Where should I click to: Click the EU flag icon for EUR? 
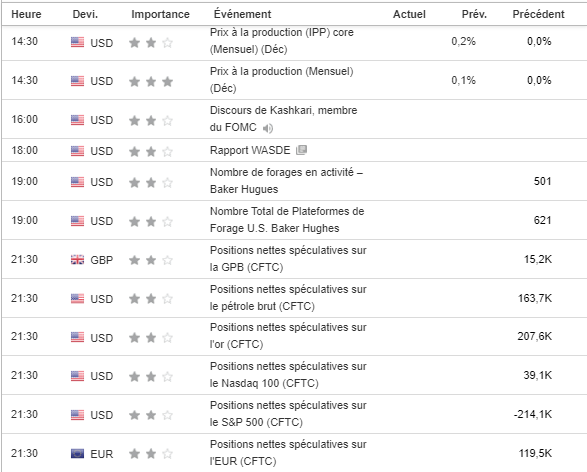(x=77, y=454)
